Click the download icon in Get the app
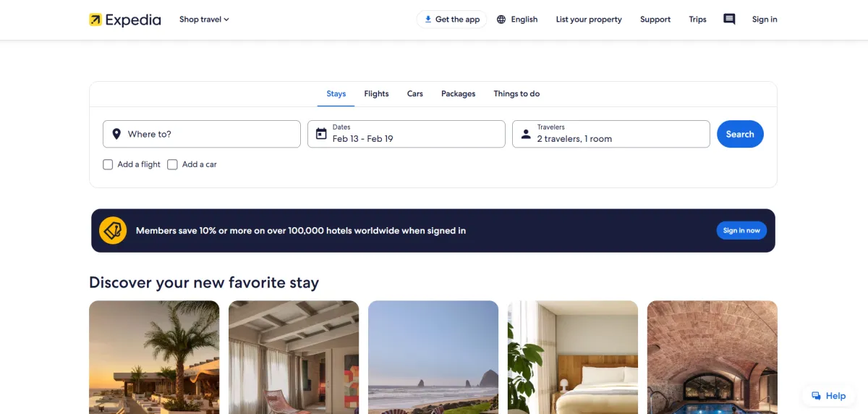This screenshot has height=414, width=868. [428, 20]
